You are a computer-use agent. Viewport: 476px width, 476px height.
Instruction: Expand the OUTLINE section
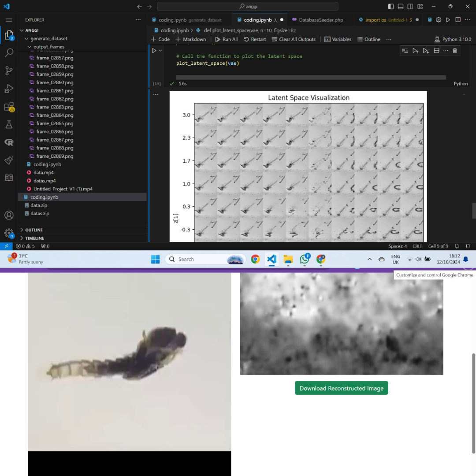pyautogui.click(x=34, y=230)
